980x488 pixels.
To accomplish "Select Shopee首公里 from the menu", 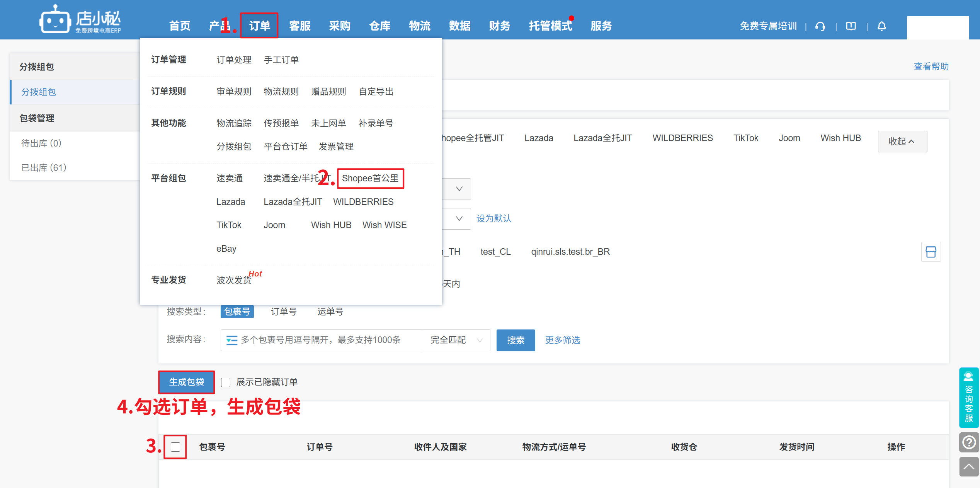I will pos(370,179).
